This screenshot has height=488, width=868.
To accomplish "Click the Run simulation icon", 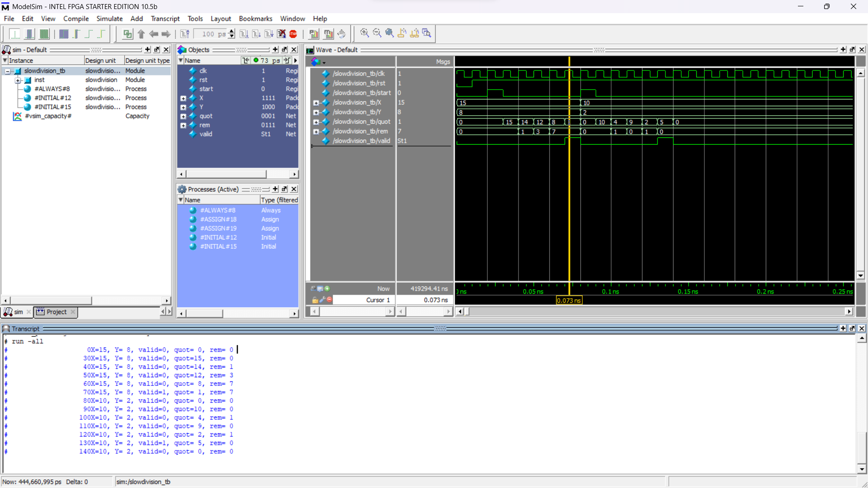I will [x=244, y=34].
